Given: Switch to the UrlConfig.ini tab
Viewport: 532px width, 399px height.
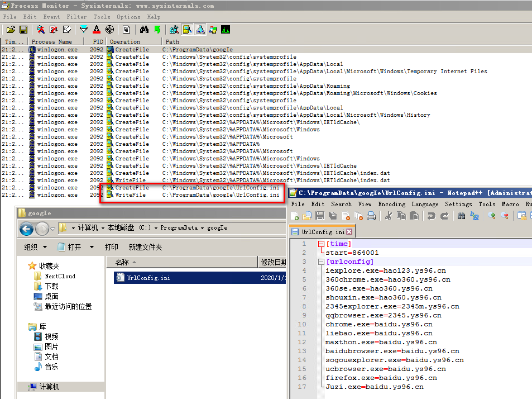Looking at the screenshot, I should (x=322, y=232).
